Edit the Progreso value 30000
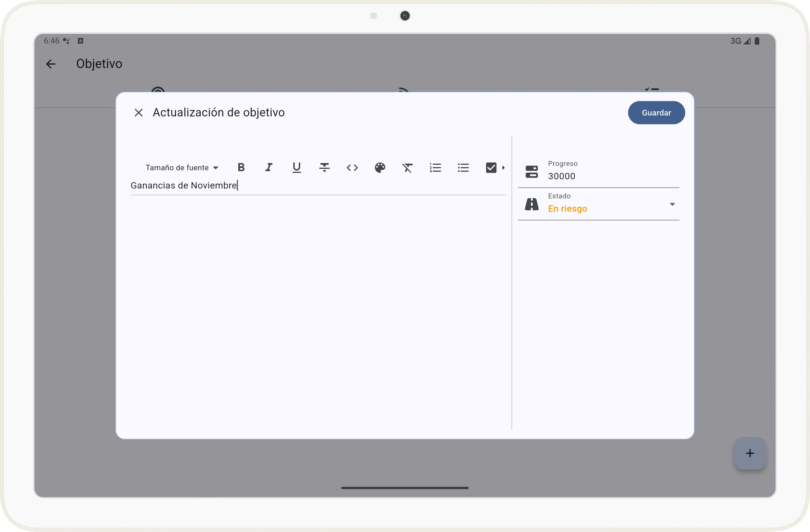The width and height of the screenshot is (810, 532). click(x=562, y=176)
